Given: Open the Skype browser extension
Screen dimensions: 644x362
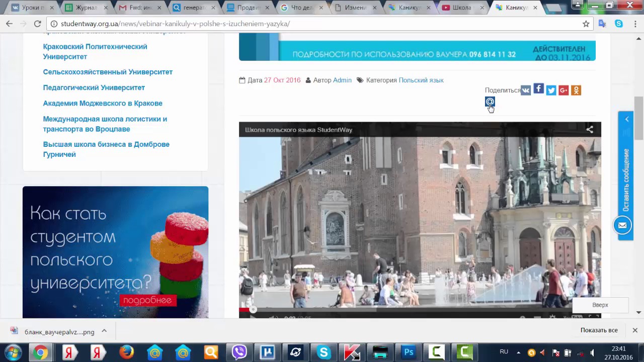Looking at the screenshot, I should [x=619, y=24].
